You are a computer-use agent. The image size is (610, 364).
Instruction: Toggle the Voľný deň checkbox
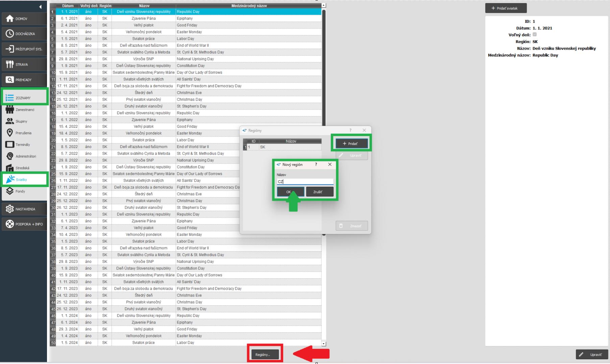tap(535, 34)
